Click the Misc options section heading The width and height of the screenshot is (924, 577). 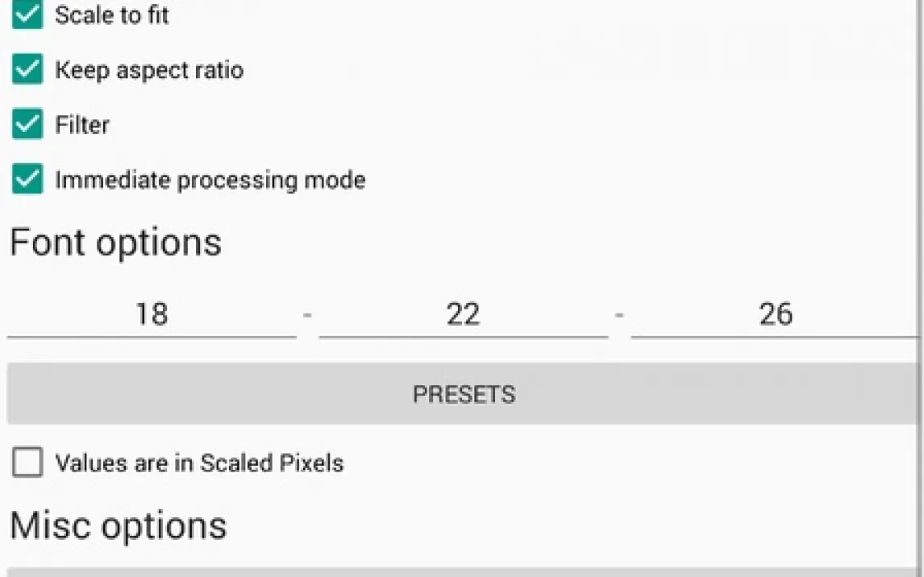click(x=119, y=525)
